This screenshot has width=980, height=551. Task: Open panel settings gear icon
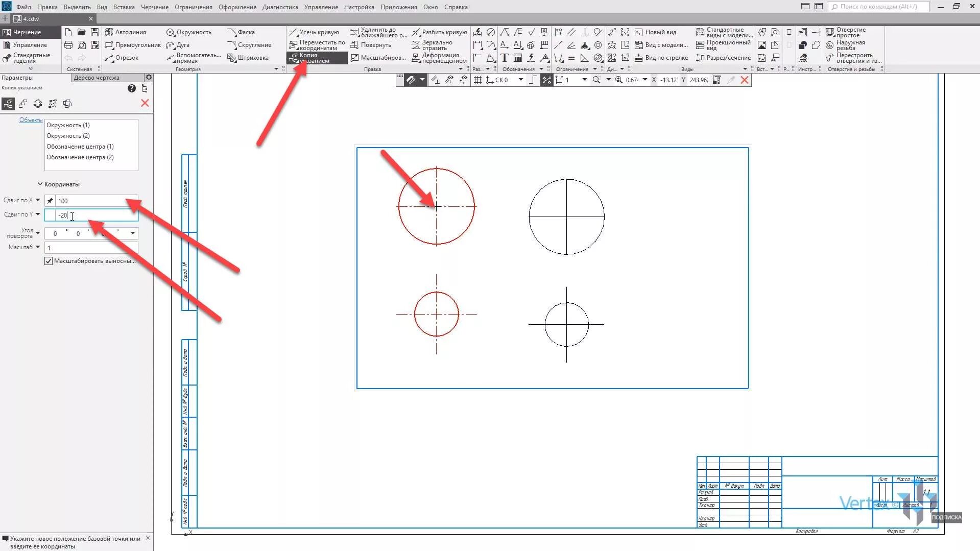pyautogui.click(x=149, y=78)
